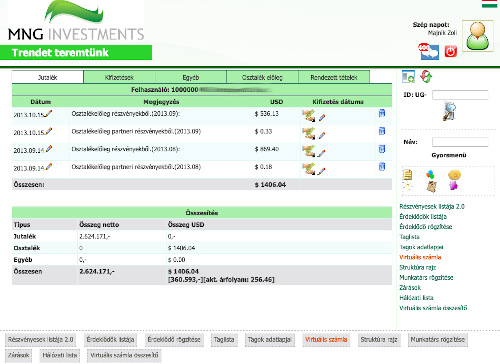Click the payout handshake icon for $ 536.13 row
Viewport: 500px width, 364px height.
pyautogui.click(x=309, y=116)
